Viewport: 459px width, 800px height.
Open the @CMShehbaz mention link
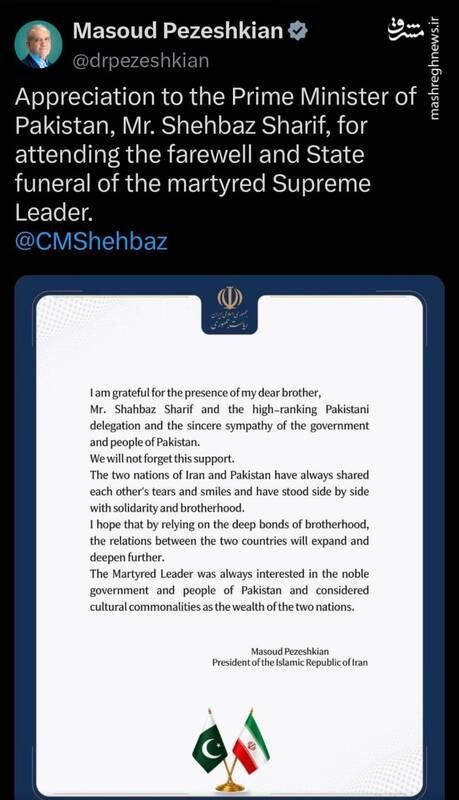pos(91,241)
